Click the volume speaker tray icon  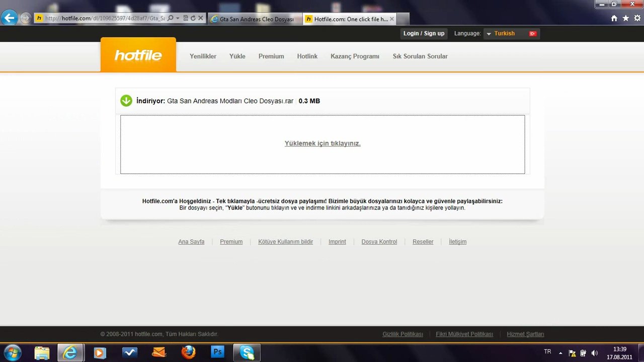pos(594,353)
